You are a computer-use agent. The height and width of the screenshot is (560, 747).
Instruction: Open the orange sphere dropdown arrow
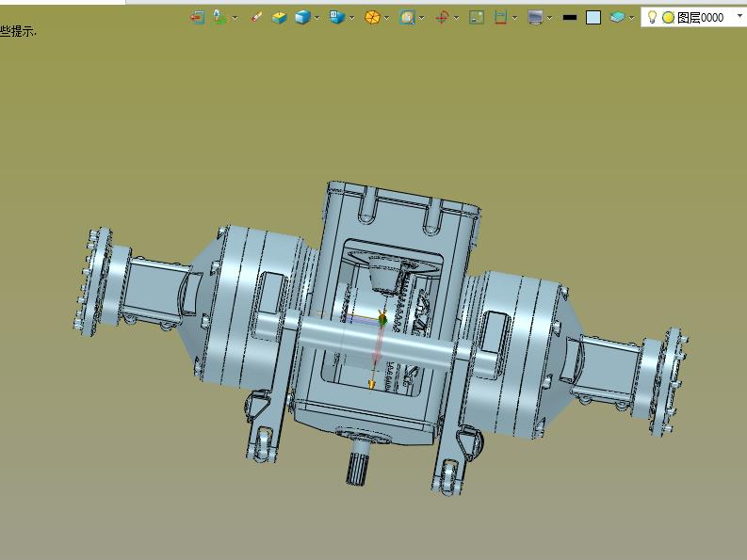386,18
